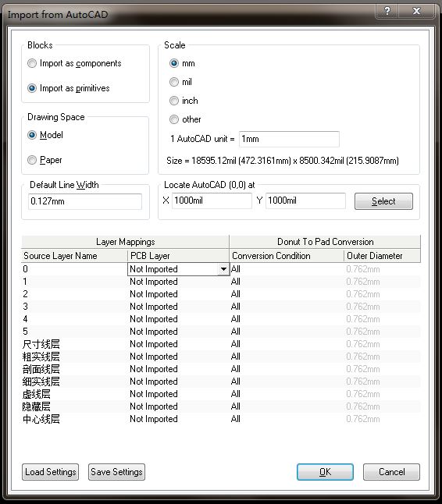Click the X location field
442x504 pixels.
coord(212,201)
